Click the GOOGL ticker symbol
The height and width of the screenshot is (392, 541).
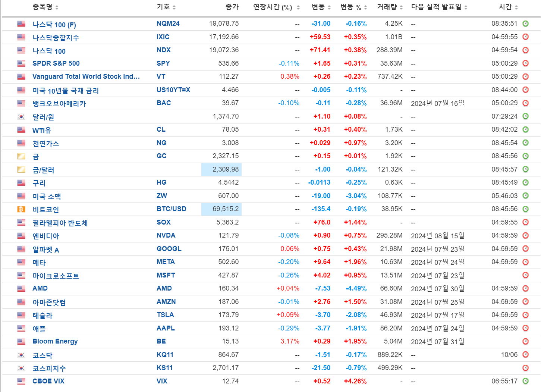169,249
